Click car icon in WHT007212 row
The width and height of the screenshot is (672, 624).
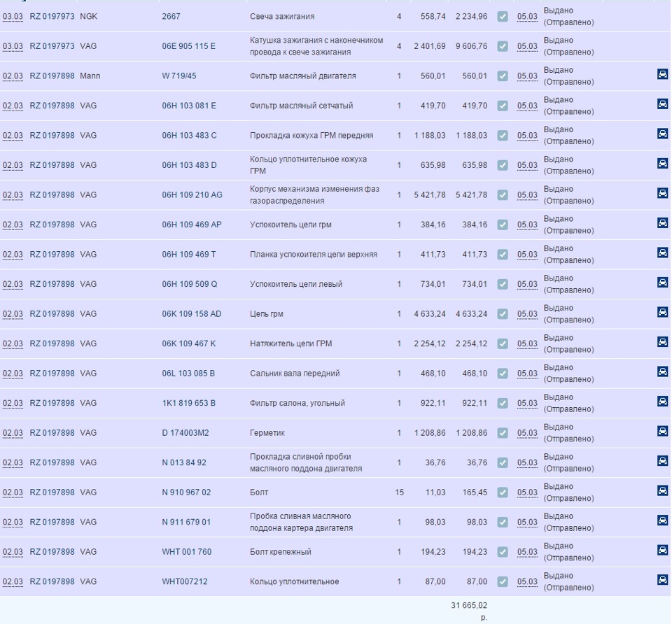click(x=662, y=581)
